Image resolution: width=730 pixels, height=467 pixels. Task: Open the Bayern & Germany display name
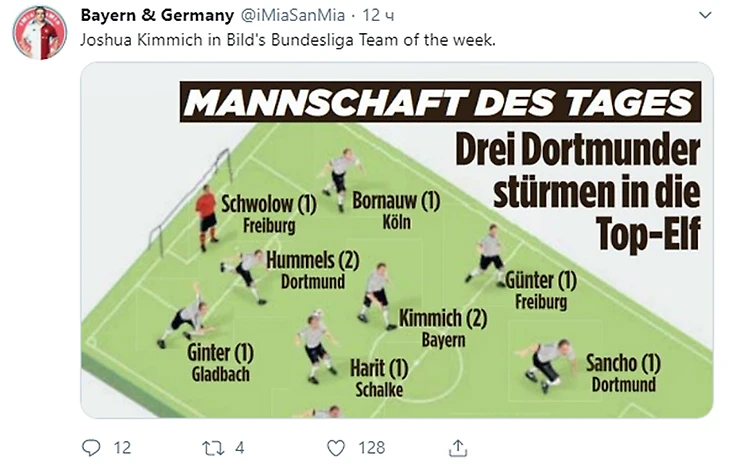[x=157, y=15]
